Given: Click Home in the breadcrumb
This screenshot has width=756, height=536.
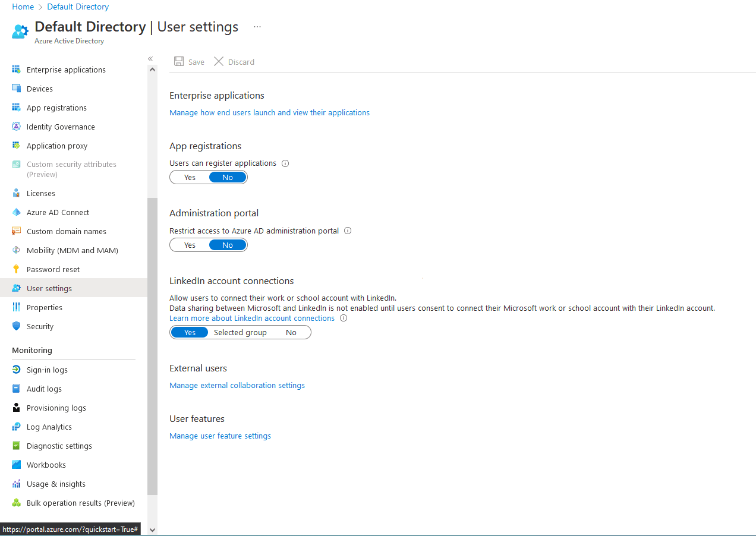Looking at the screenshot, I should (x=23, y=7).
